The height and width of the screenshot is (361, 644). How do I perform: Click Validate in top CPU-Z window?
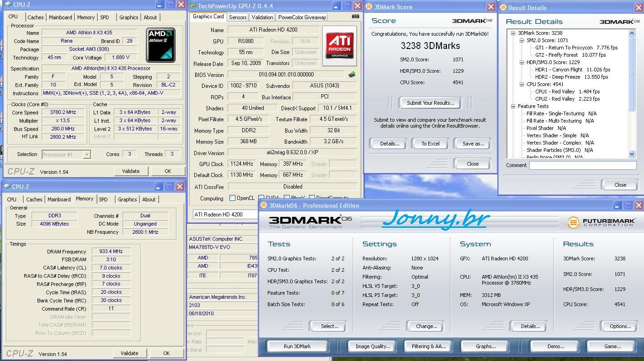(x=131, y=171)
